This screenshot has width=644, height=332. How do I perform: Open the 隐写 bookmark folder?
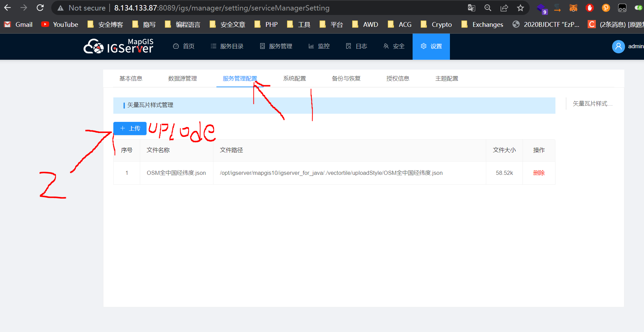pos(144,24)
